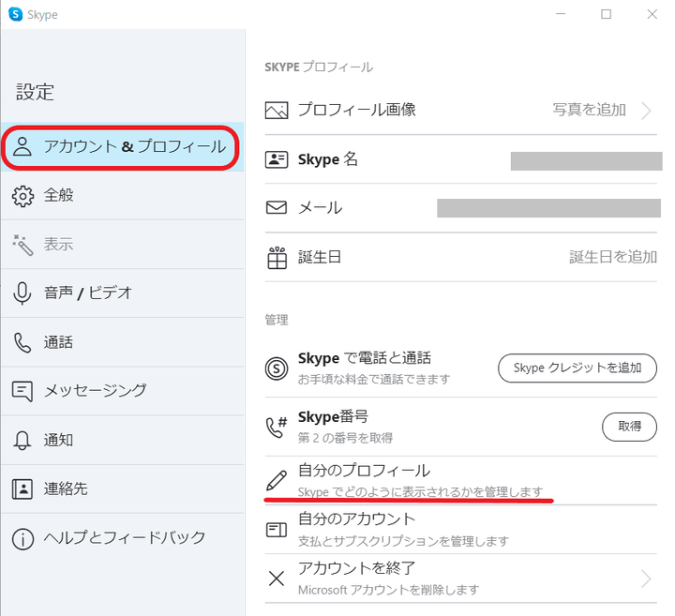675x616 pixels.
Task: Click the Microsoft アカウントを削除します subtitle
Action: (388, 590)
